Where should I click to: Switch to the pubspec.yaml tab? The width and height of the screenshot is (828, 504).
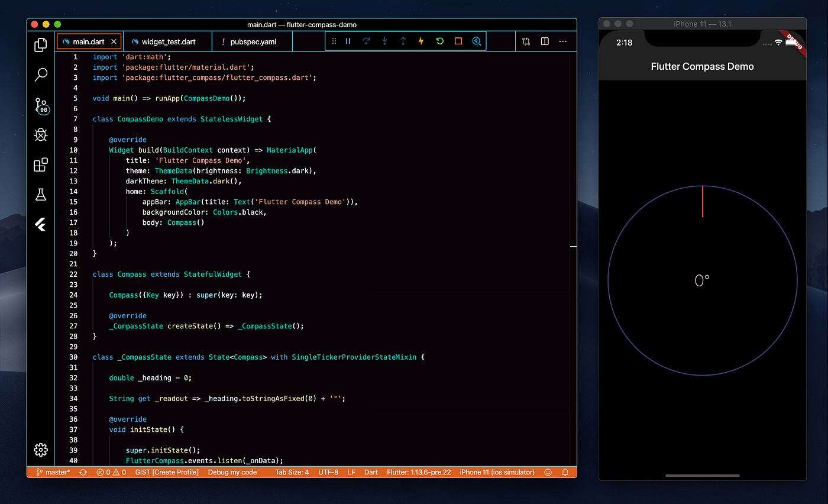click(x=253, y=41)
